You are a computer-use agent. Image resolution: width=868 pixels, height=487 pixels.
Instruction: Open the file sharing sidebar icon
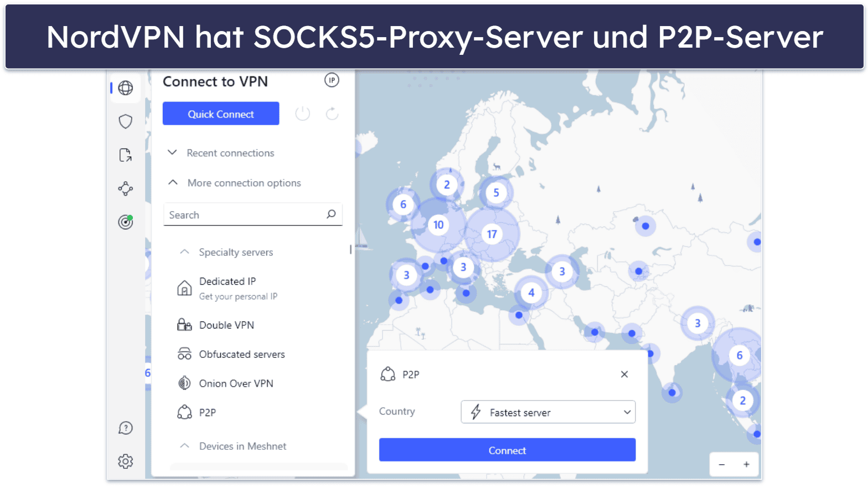tap(126, 155)
